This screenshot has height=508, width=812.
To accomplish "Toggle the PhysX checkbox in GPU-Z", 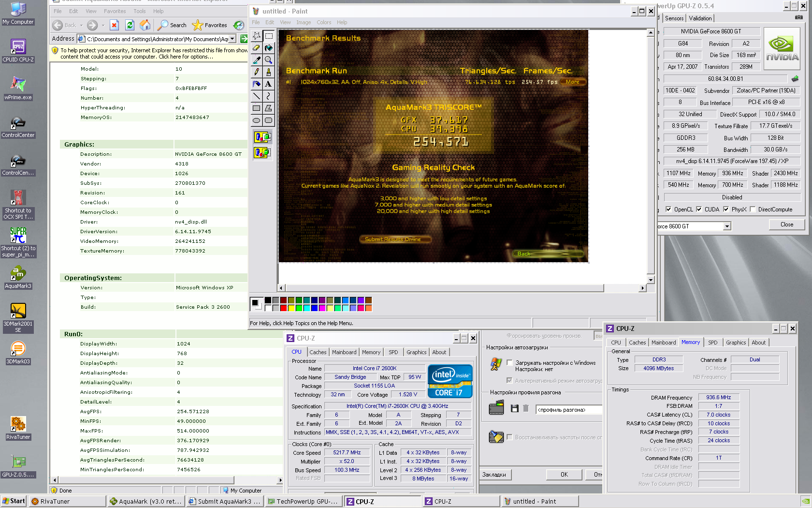I will (726, 209).
